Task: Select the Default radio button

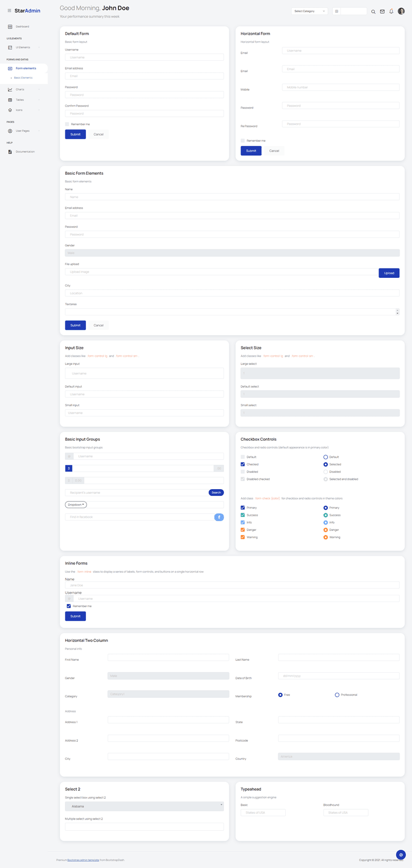Action: (x=325, y=457)
